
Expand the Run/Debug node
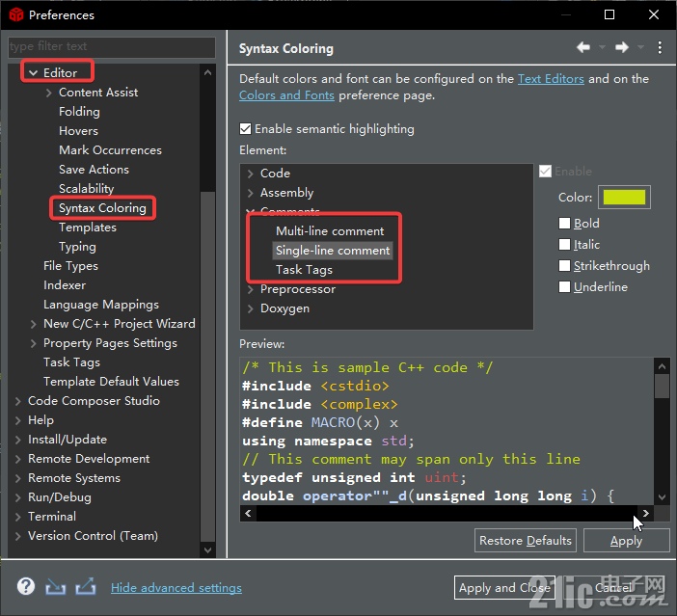(17, 497)
